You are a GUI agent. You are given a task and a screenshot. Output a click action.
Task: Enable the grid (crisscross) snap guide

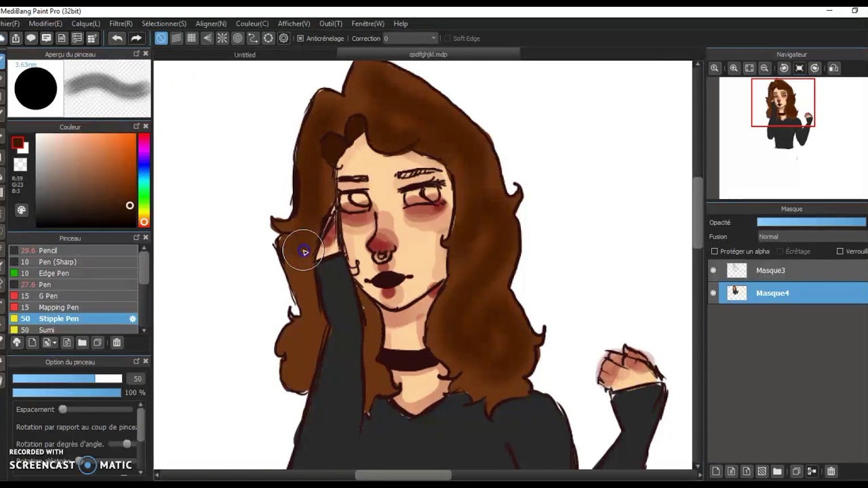[x=191, y=39]
